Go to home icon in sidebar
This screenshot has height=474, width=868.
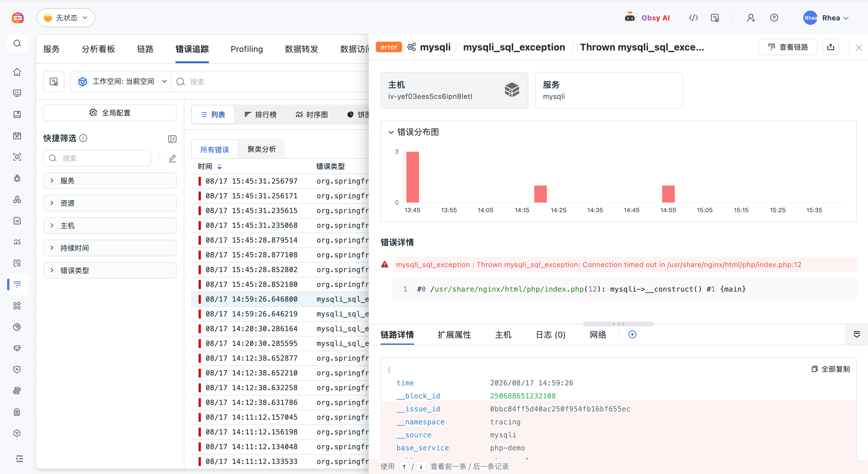[x=17, y=72]
